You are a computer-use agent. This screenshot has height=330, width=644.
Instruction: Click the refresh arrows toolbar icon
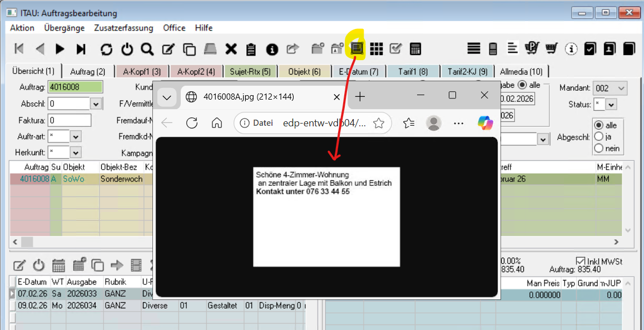click(106, 49)
